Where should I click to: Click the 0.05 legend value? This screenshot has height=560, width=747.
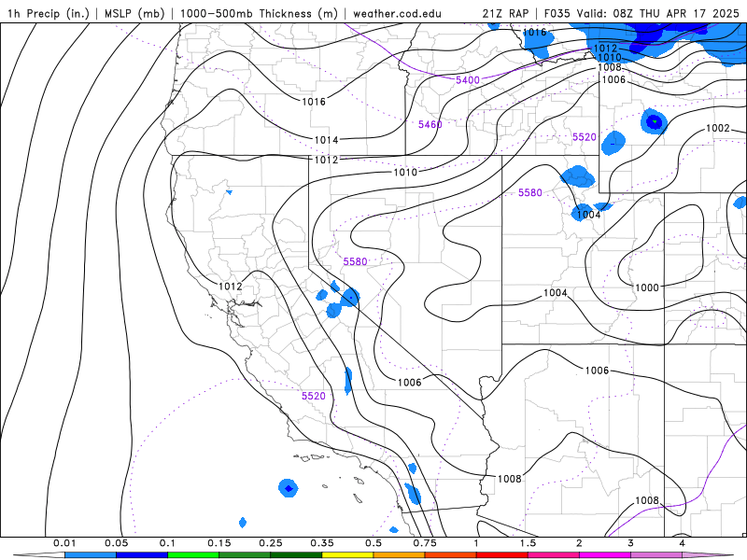(x=116, y=543)
